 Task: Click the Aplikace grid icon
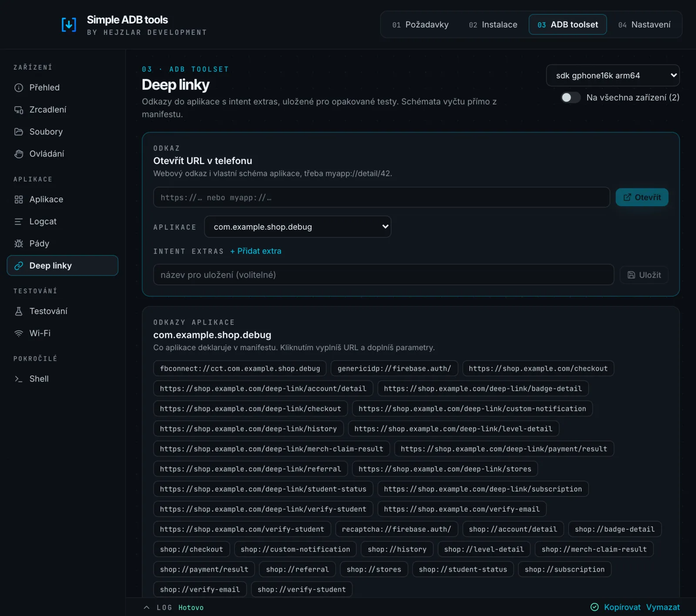[x=19, y=200]
